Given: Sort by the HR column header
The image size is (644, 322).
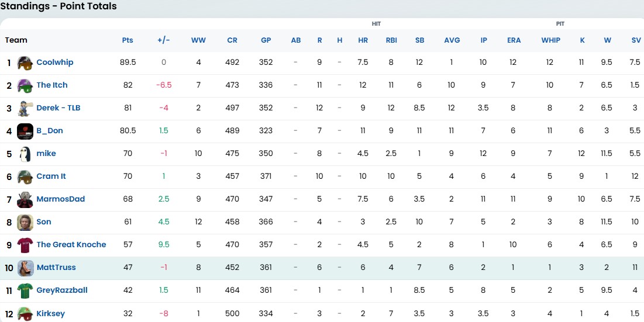Looking at the screenshot, I should tap(363, 40).
